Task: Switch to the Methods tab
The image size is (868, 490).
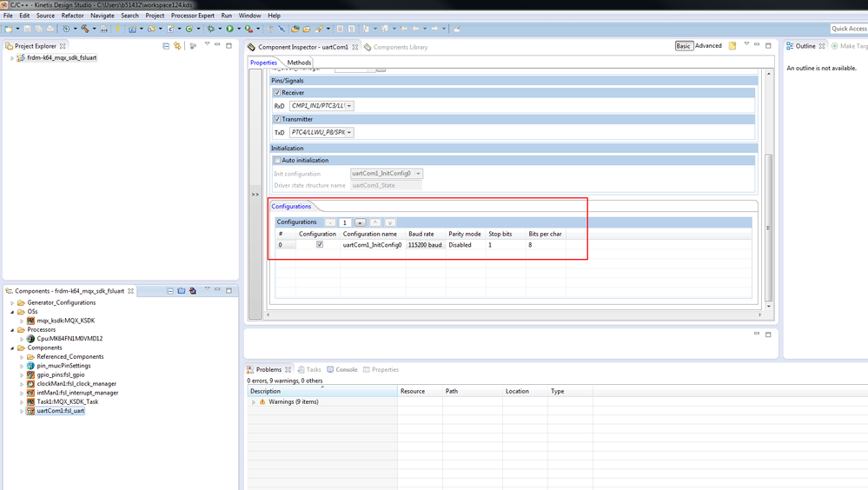Action: pyautogui.click(x=299, y=63)
